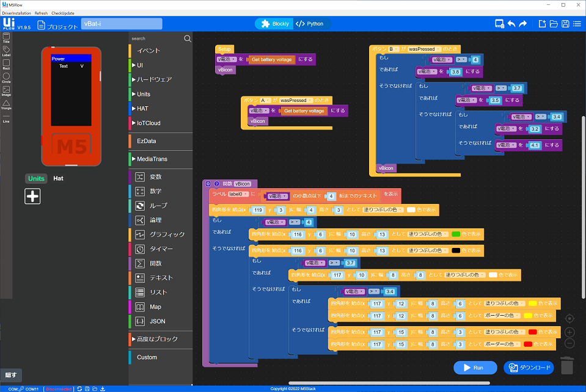Open the vBicon function gear settings icon
Screen dimensions: 586x392
pos(208,184)
